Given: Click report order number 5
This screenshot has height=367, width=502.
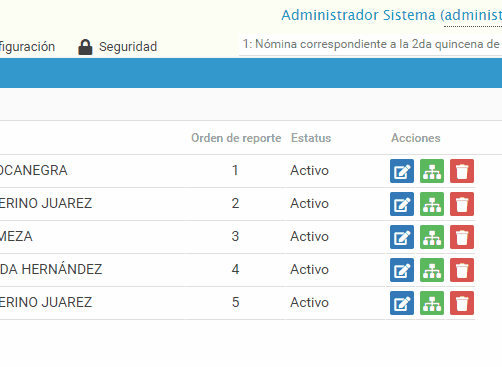Looking at the screenshot, I should click(235, 302).
